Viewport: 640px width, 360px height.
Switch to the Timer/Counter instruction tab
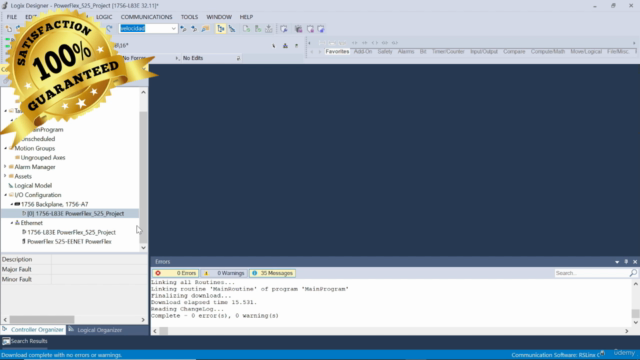point(448,52)
